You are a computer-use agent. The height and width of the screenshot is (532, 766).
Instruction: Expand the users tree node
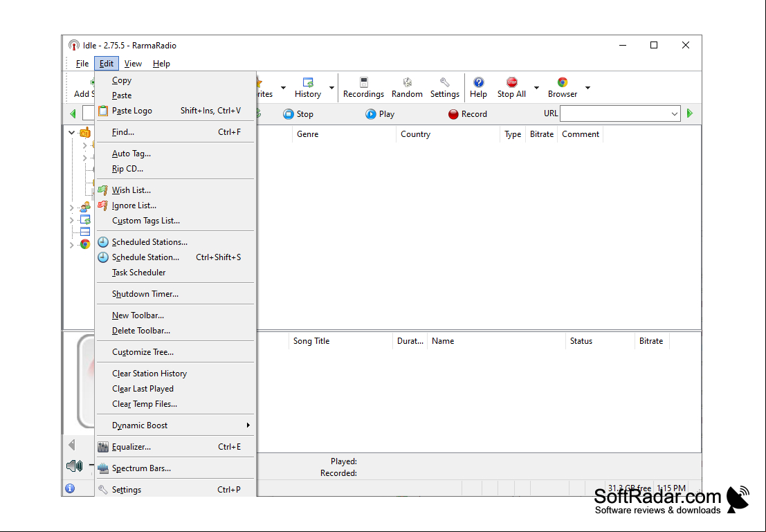[72, 208]
